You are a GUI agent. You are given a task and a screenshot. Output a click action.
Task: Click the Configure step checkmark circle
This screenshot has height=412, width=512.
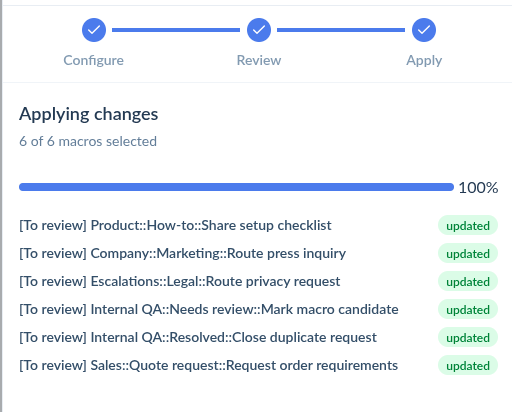tap(94, 30)
